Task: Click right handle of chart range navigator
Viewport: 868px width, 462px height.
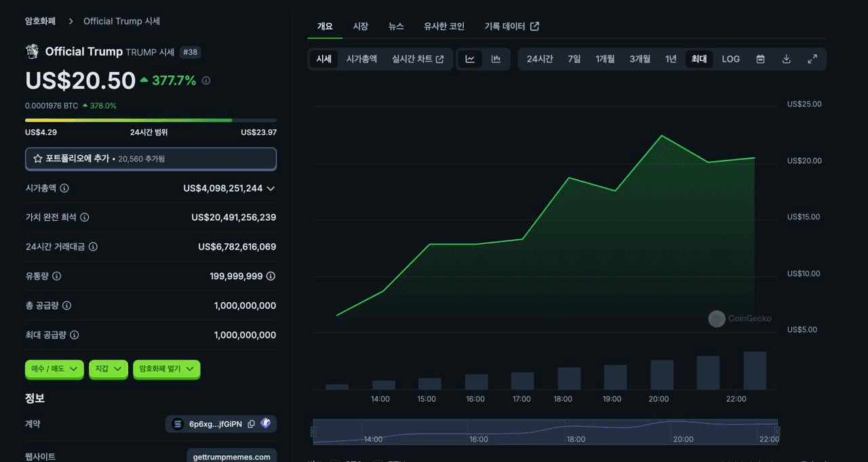Action: point(777,432)
